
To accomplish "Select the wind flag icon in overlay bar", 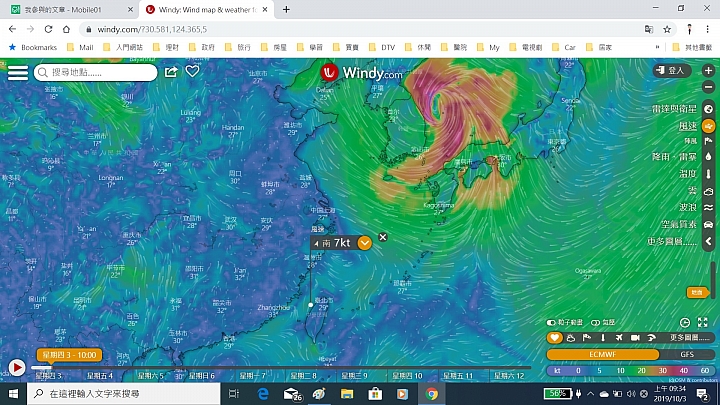I will coord(587,338).
